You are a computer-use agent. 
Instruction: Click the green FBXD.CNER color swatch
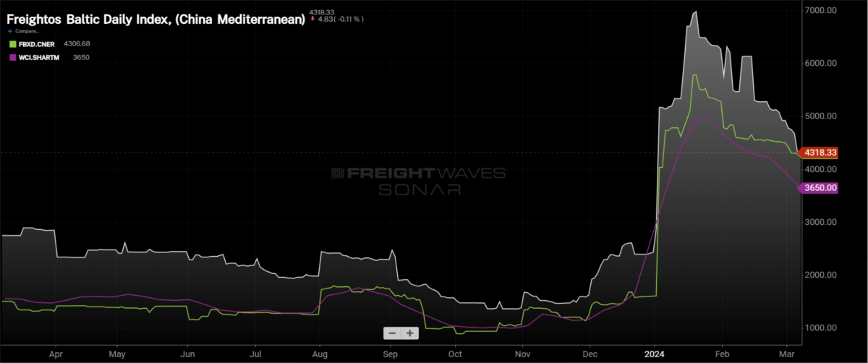(x=12, y=44)
